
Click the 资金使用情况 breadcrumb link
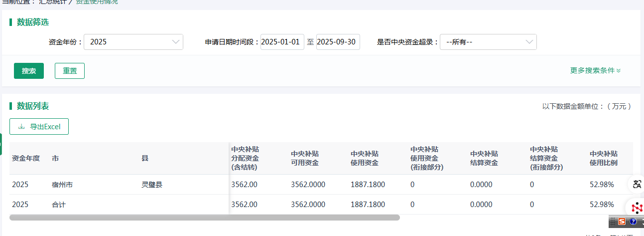97,1
